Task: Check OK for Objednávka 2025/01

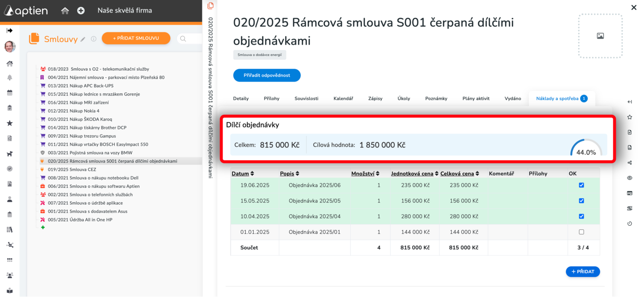Action: pos(581,232)
